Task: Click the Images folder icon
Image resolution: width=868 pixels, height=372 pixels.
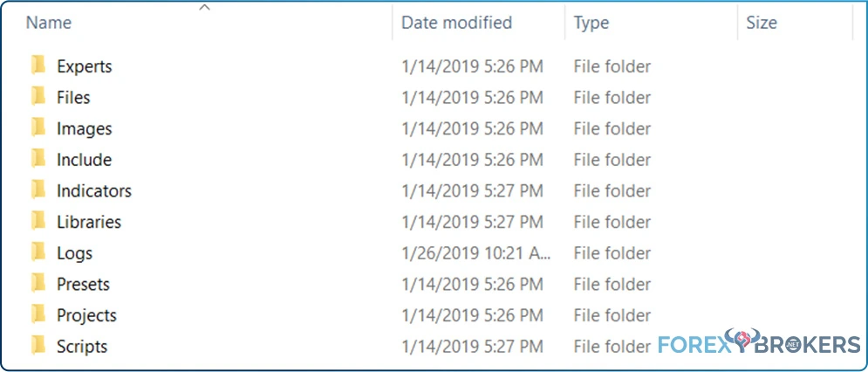Action: tap(38, 128)
